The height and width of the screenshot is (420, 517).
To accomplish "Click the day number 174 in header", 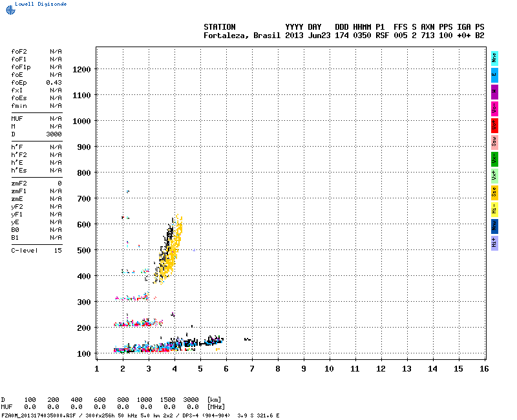I will pos(342,36).
